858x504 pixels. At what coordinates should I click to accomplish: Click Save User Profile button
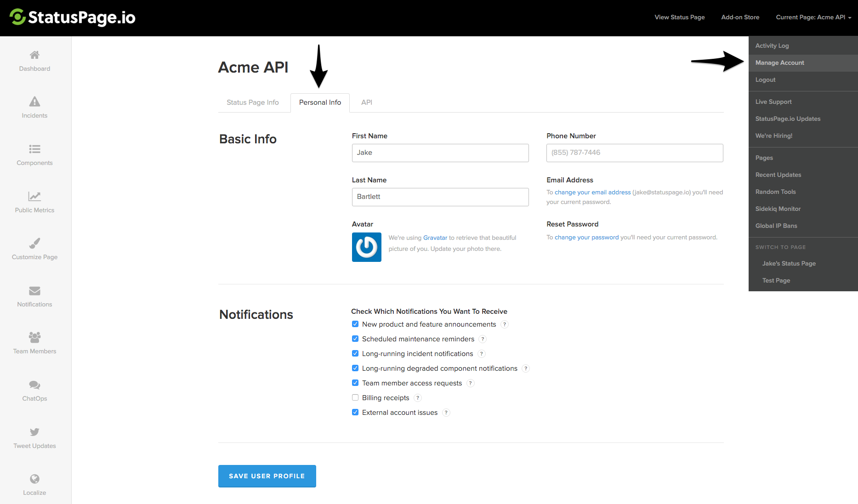pyautogui.click(x=267, y=476)
